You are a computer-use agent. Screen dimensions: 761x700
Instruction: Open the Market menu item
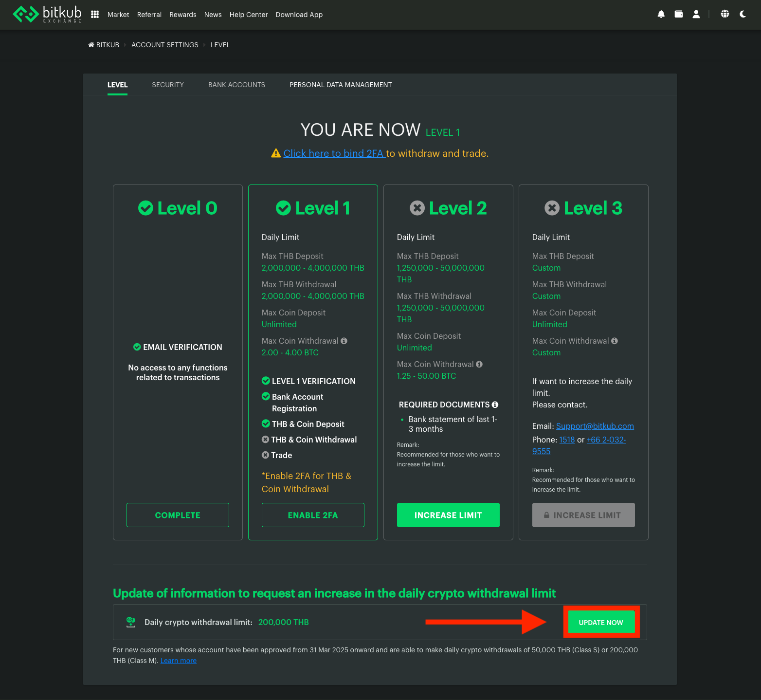pos(118,15)
